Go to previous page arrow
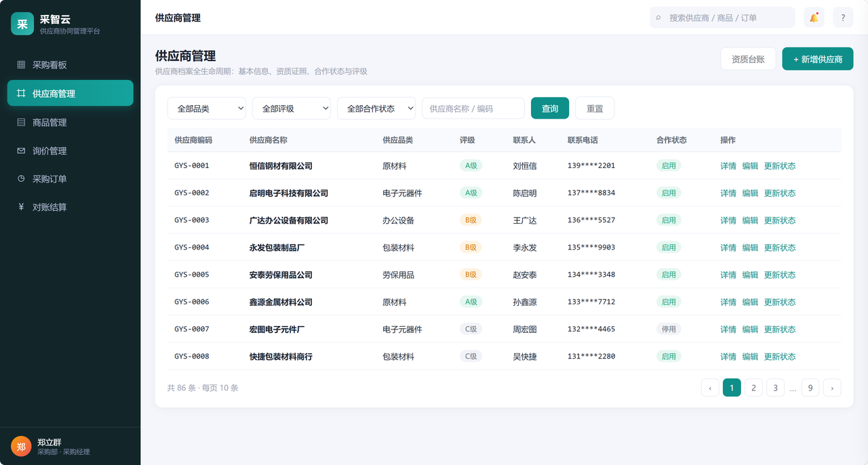Image resolution: width=868 pixels, height=465 pixels. point(710,388)
